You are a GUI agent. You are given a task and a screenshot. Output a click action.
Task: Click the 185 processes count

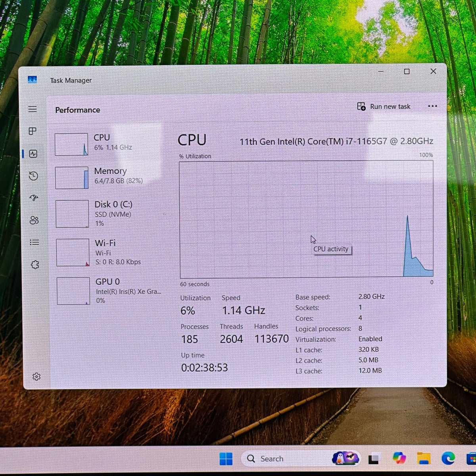tap(190, 339)
